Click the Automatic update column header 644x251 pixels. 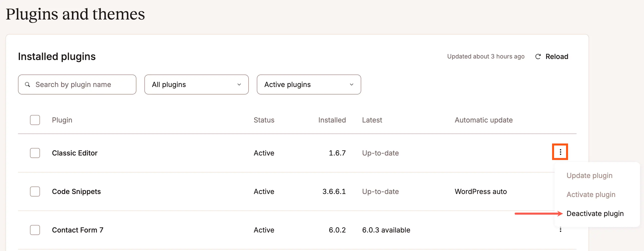(x=484, y=120)
